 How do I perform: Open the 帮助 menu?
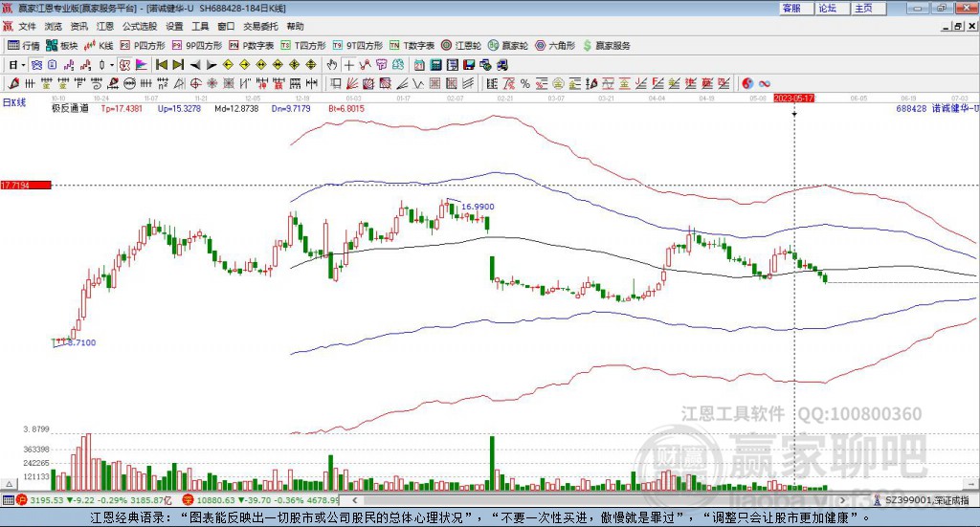tap(295, 26)
